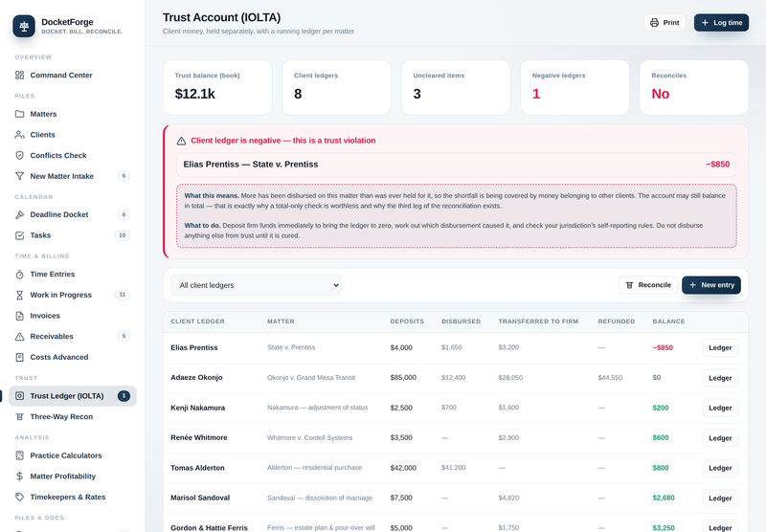Open the Time Entries section
Screen dimensions: 766x532
[73, 275]
